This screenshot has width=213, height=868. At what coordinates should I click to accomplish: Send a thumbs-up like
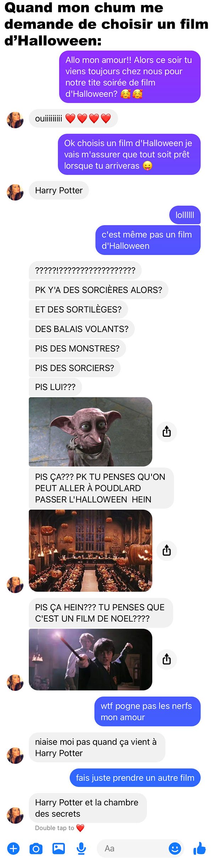(x=200, y=848)
